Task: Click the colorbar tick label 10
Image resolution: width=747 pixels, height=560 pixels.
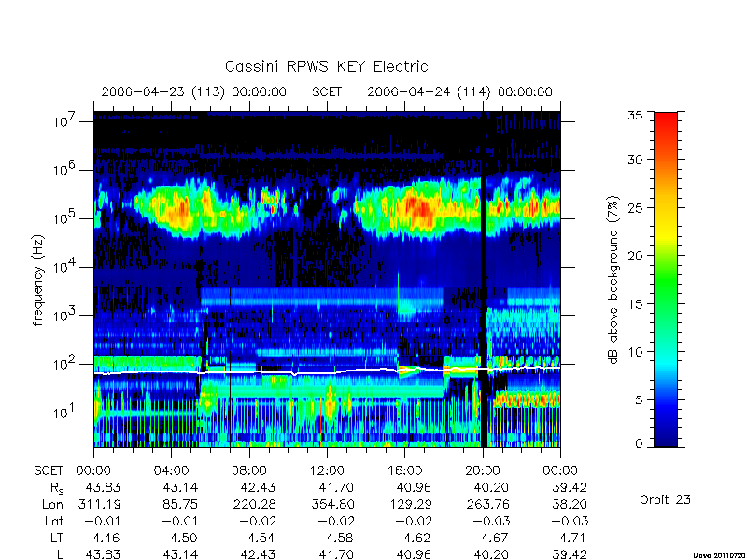Action: [x=636, y=352]
